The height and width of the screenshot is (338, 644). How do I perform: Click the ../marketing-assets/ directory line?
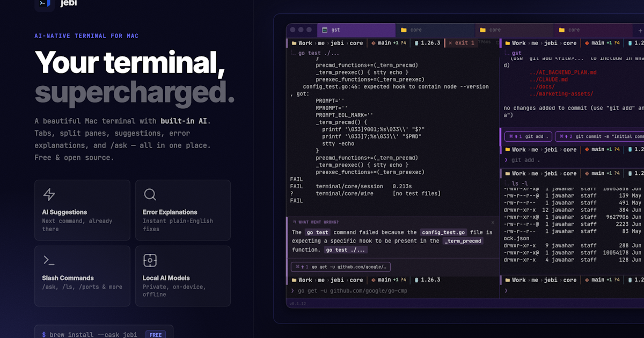(x=561, y=93)
